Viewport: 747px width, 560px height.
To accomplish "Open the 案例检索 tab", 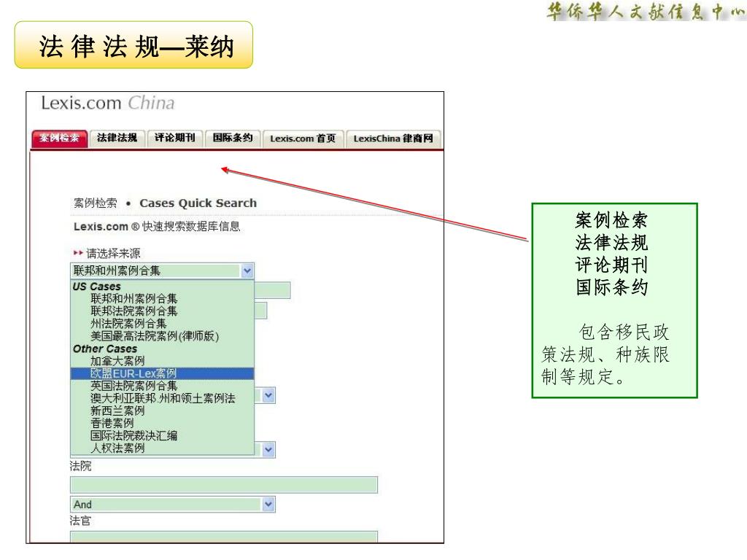I will [60, 138].
